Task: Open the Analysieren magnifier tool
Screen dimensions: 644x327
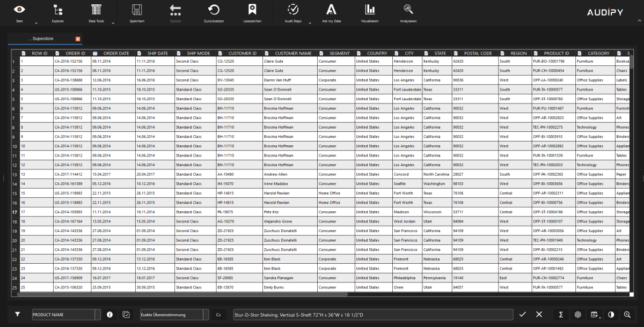Action: [x=408, y=10]
